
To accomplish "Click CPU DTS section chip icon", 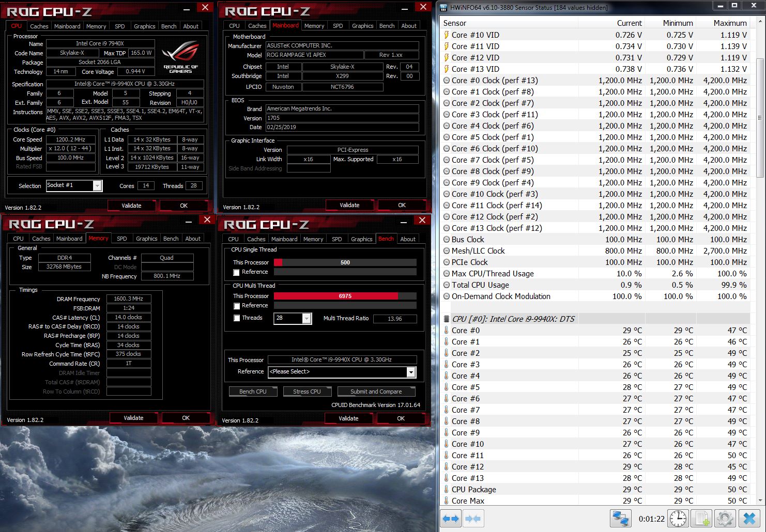I will (447, 319).
